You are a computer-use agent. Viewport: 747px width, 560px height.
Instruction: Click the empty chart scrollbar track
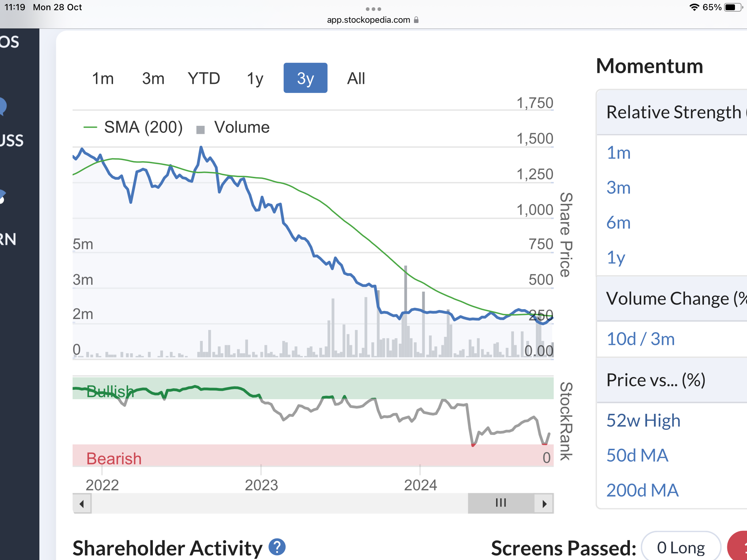279,503
